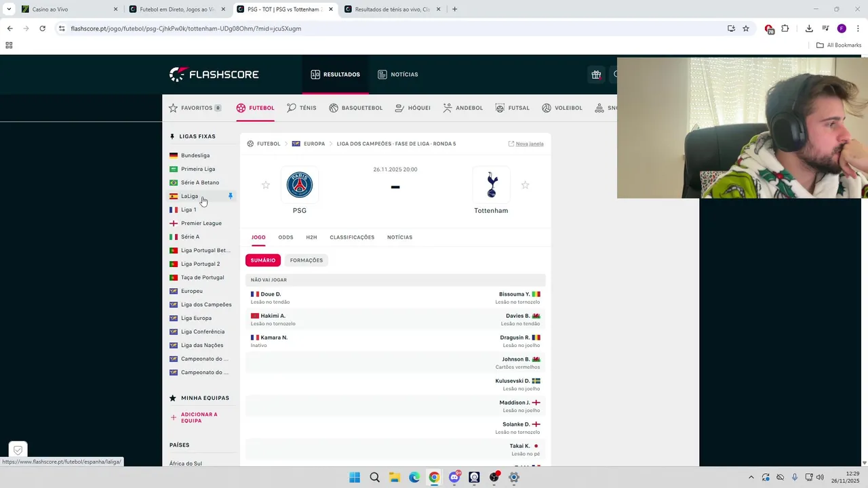Favorite Tottenham with the star icon
The image size is (868, 488).
525,185
